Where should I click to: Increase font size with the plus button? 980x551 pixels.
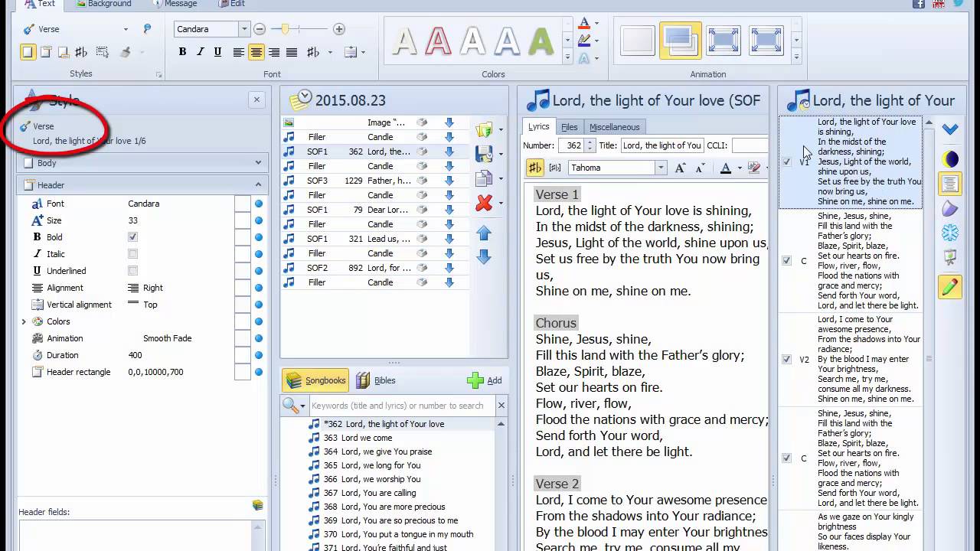click(339, 29)
